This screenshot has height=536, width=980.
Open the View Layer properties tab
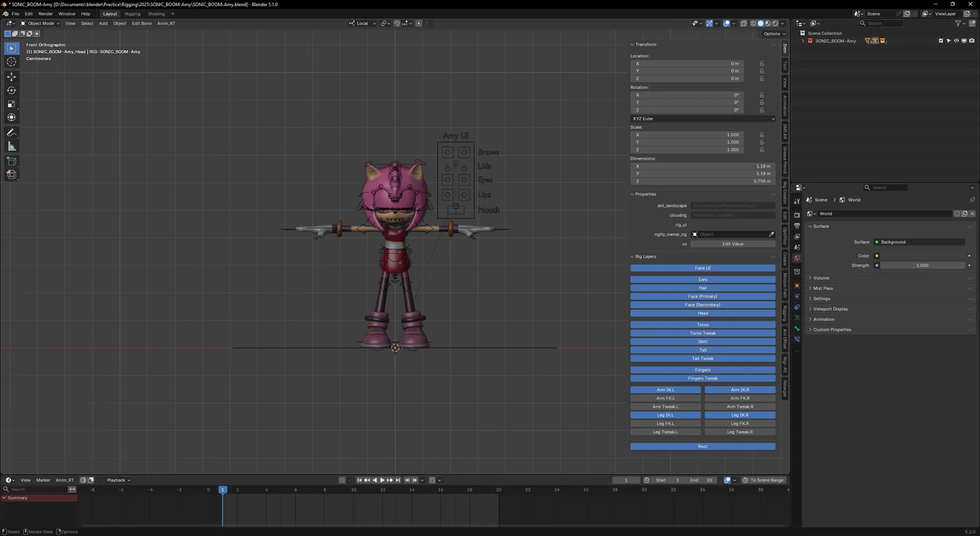797,236
